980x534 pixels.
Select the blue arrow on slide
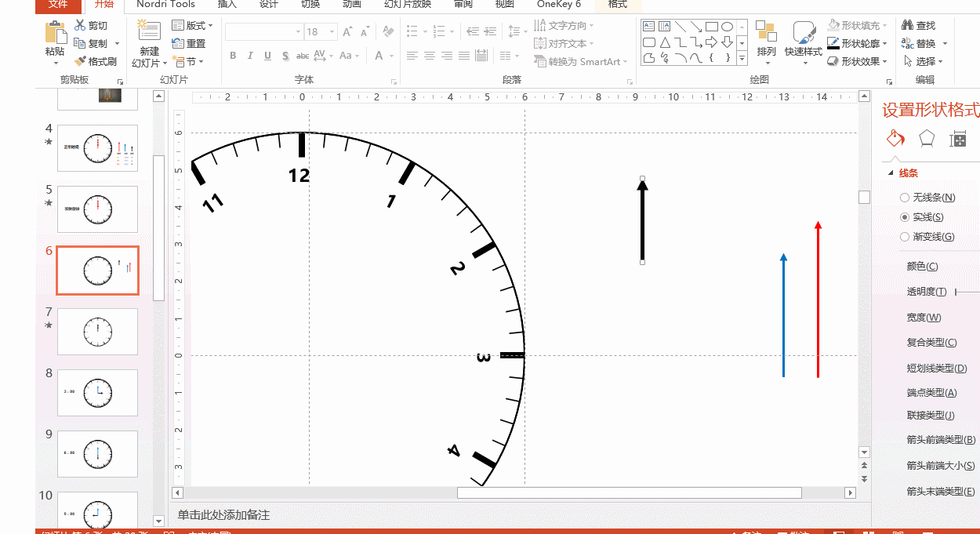[x=783, y=314]
